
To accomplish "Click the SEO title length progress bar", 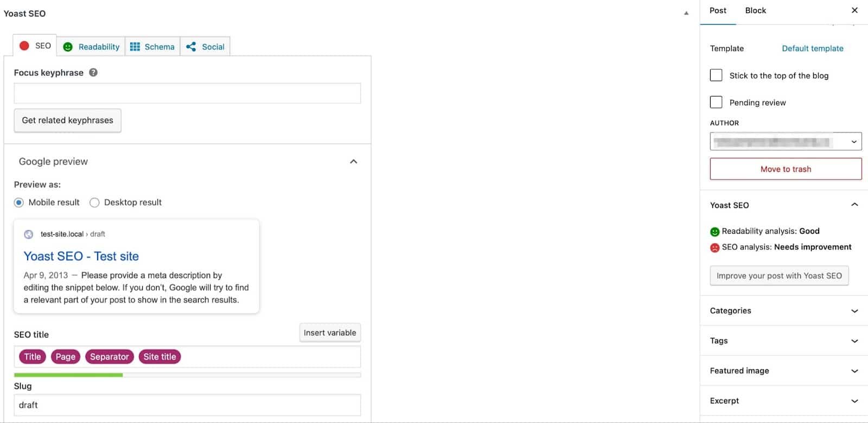I will [x=187, y=375].
